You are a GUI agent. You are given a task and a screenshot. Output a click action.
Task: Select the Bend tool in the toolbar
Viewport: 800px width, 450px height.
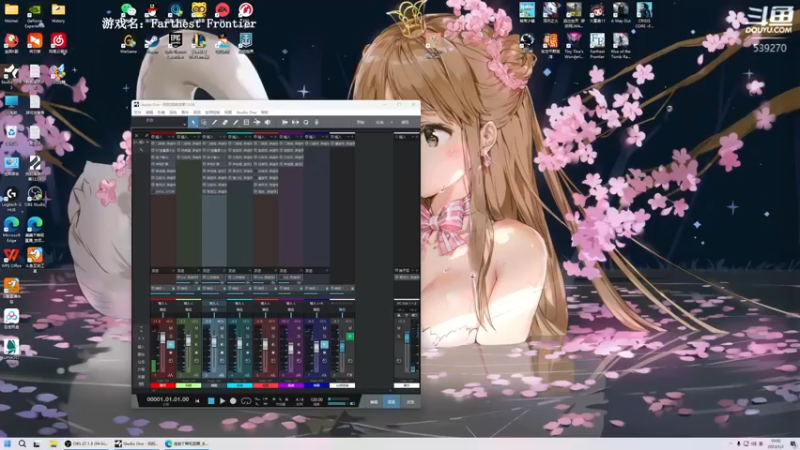coord(257,122)
